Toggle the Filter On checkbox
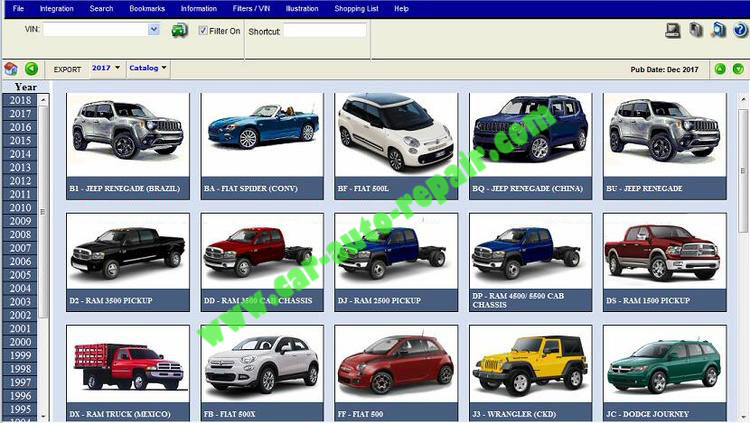This screenshot has width=750, height=423. (x=203, y=31)
